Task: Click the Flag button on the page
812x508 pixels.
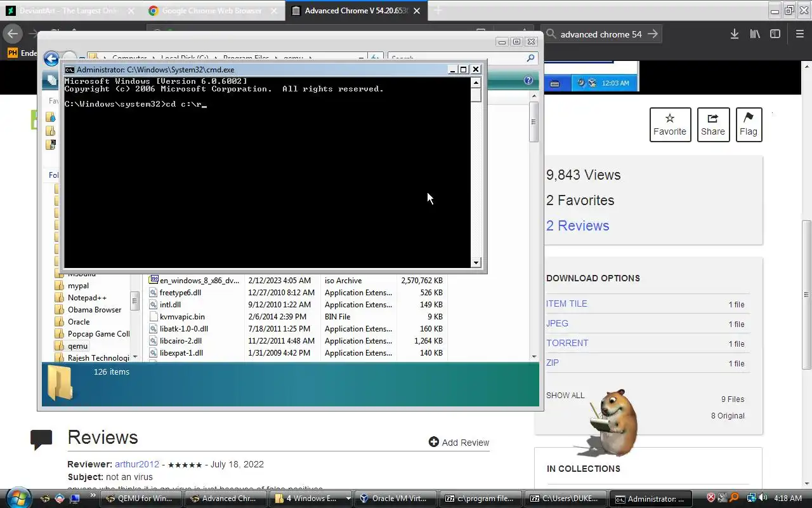Action: tap(749, 124)
